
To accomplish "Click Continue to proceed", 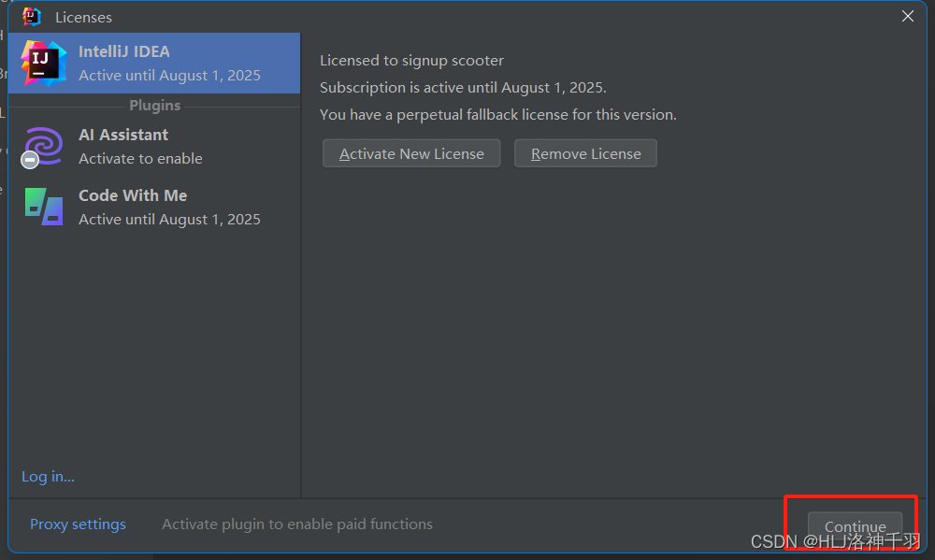I will point(856,526).
